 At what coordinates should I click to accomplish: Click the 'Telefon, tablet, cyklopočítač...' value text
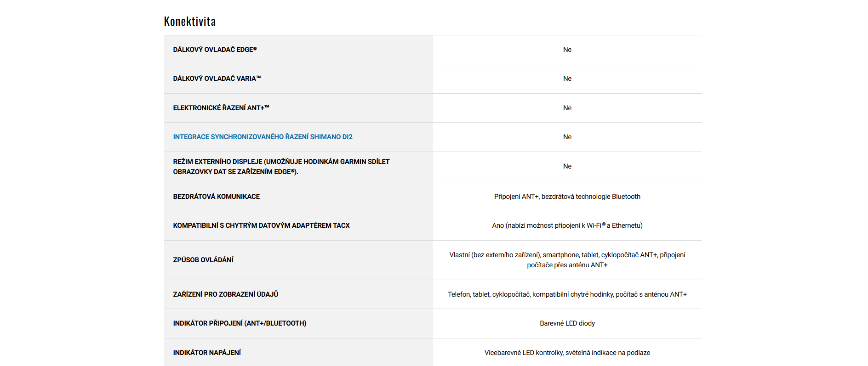click(x=567, y=294)
